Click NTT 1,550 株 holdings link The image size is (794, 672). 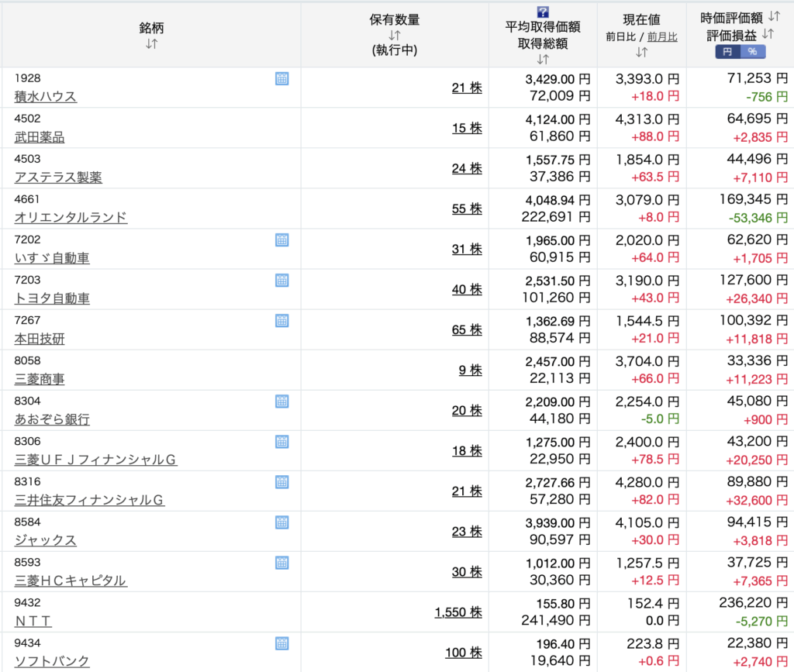tap(457, 612)
